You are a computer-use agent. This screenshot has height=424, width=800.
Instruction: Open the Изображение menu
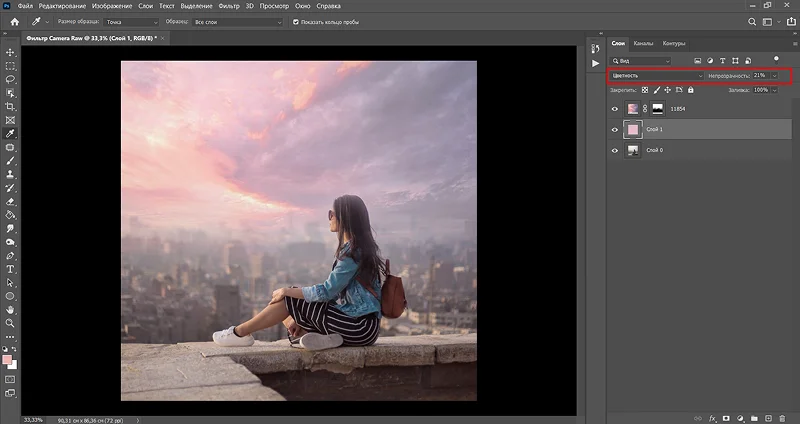(112, 6)
